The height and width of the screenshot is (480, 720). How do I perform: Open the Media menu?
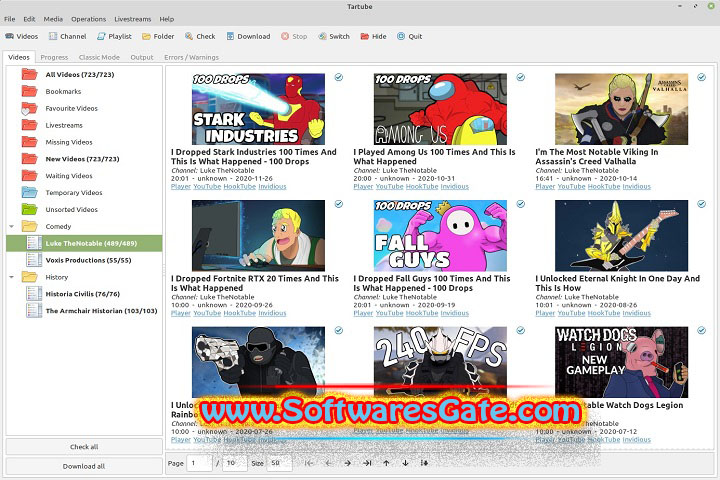point(53,19)
